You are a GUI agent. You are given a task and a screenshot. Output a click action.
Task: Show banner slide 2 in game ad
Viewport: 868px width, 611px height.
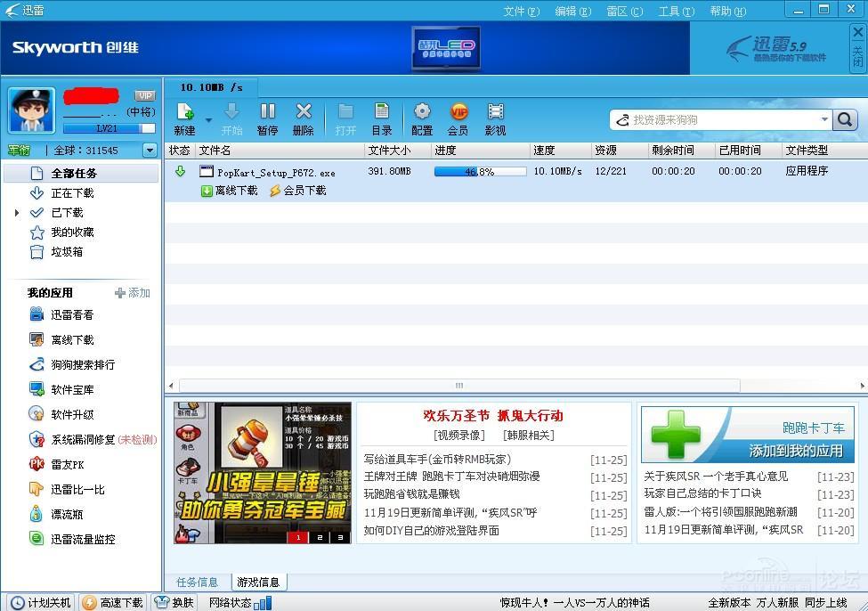point(320,537)
